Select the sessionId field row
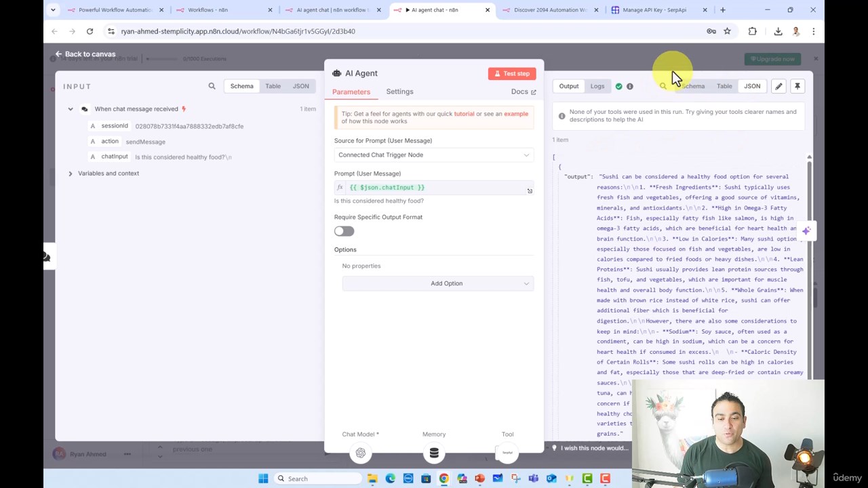This screenshot has width=868, height=488. pos(167,126)
